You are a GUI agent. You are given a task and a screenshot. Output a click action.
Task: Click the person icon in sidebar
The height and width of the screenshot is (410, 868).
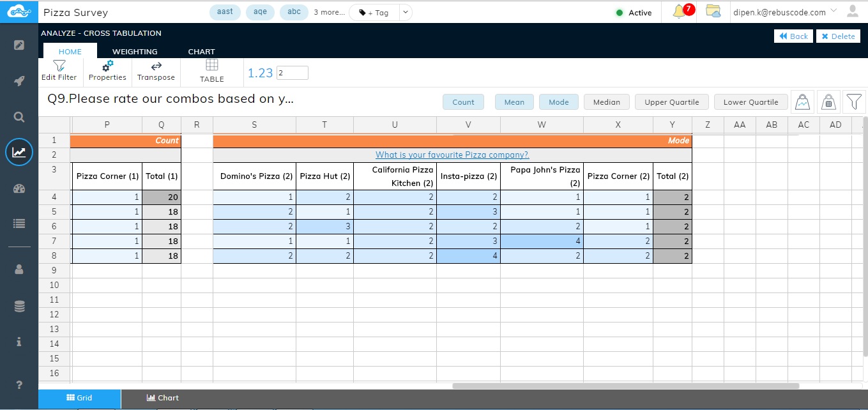[19, 270]
